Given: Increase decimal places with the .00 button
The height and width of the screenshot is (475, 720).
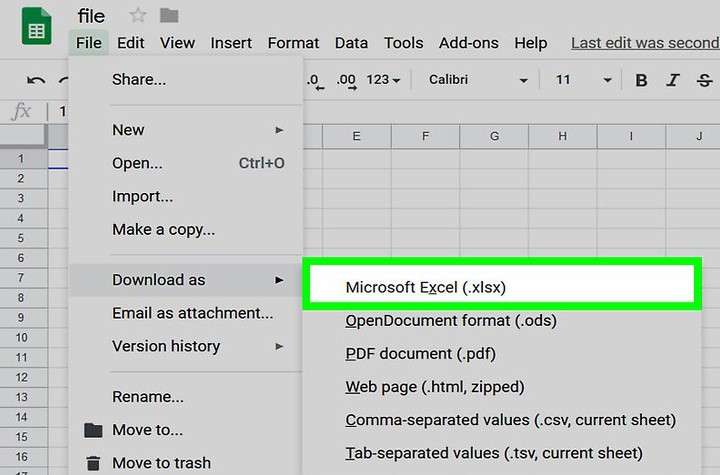Looking at the screenshot, I should click(346, 81).
